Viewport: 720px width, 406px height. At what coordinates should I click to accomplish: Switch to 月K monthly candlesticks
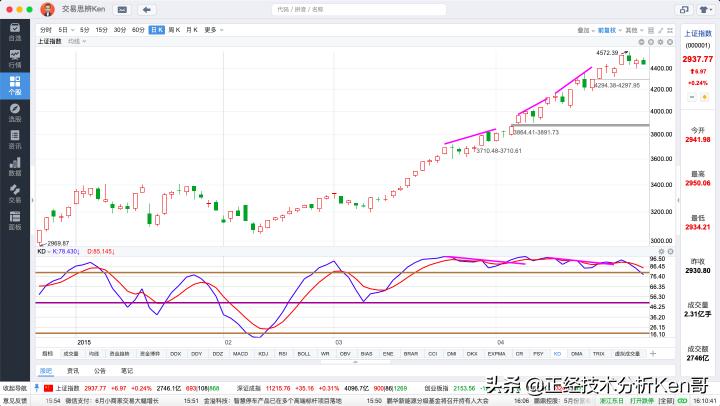[x=192, y=30]
